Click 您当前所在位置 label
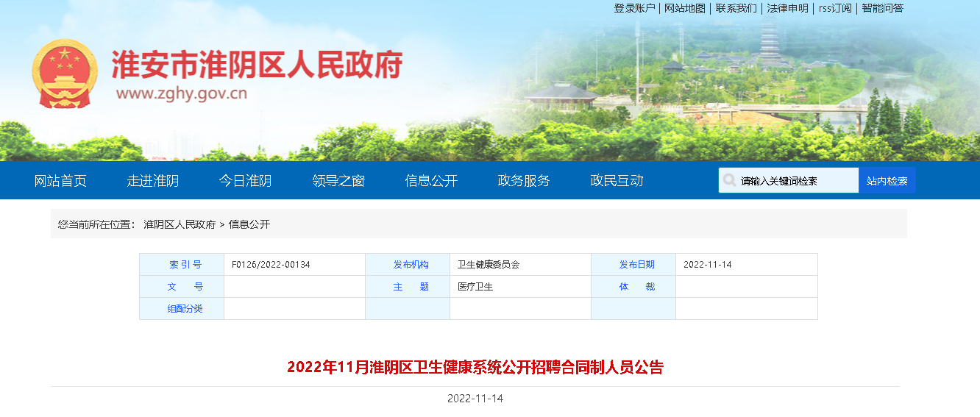980x417 pixels. click(97, 224)
